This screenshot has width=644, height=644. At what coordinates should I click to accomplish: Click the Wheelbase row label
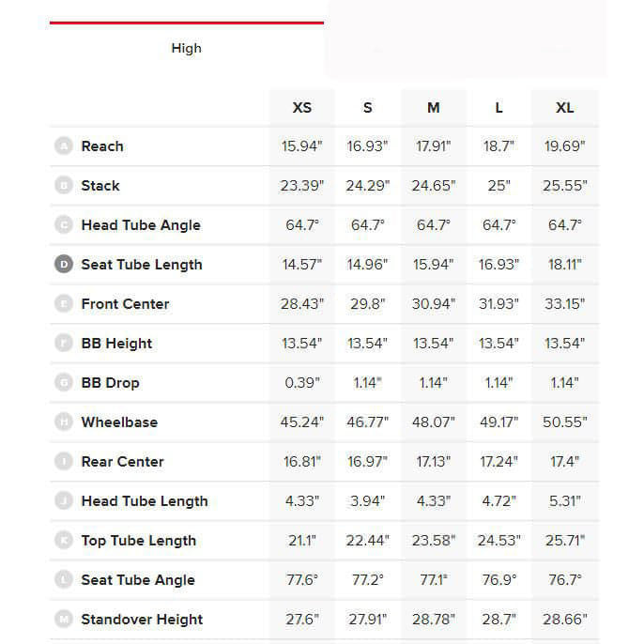coord(119,422)
